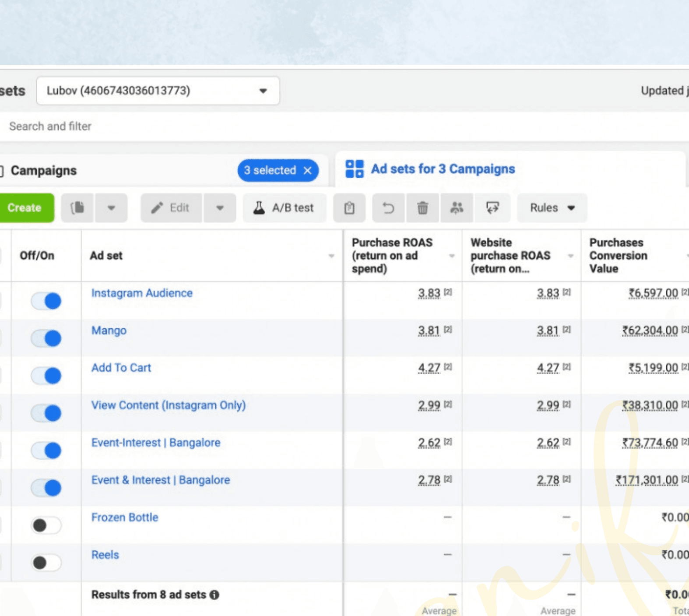
Task: Open Website purchase ROAS column arrow
Action: pos(570,256)
